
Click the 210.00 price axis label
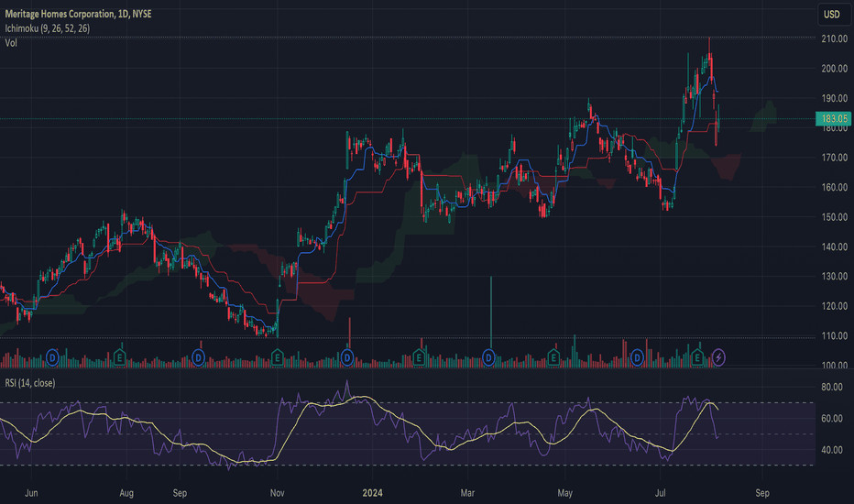pos(835,38)
